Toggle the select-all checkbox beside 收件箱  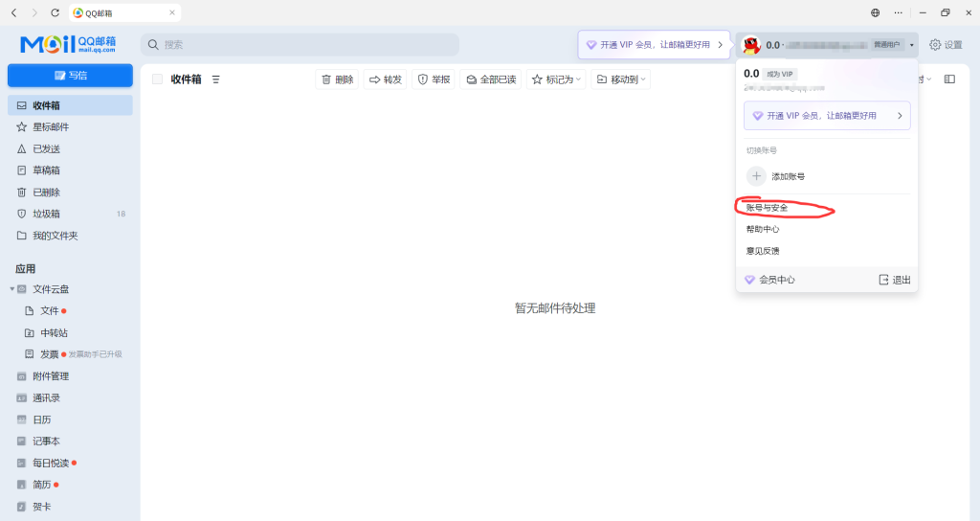point(157,79)
